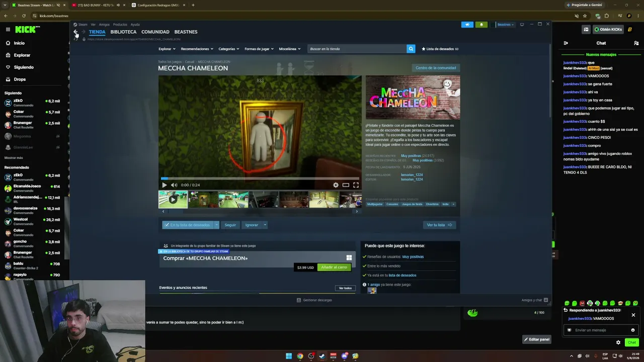Open Beastnes account dropdown in Steam
This screenshot has width=644, height=362.
(505, 24)
